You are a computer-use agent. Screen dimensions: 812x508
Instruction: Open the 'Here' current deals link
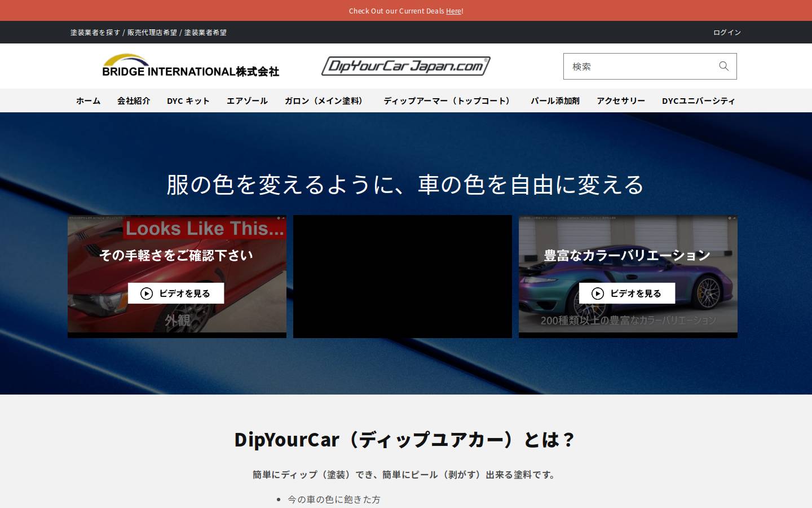click(x=453, y=11)
